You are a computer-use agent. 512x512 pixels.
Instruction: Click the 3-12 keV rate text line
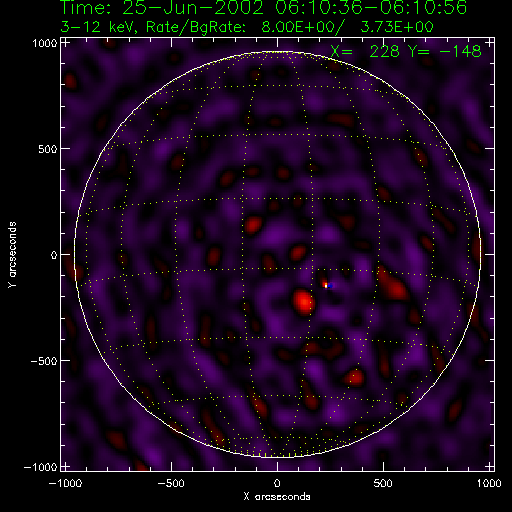[x=247, y=27]
